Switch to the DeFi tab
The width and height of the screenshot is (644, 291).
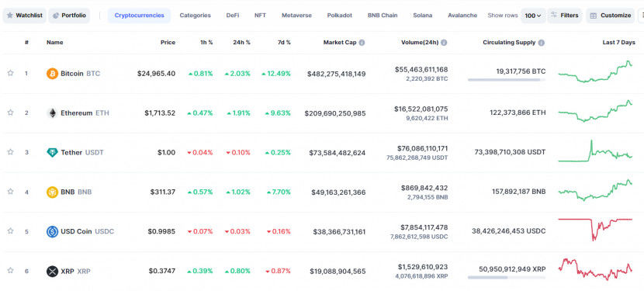[x=233, y=16]
